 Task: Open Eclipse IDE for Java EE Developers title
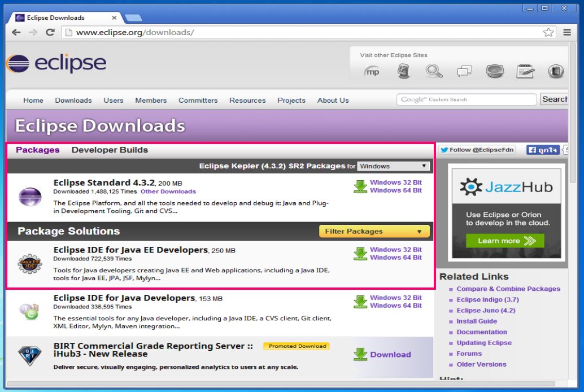[130, 250]
